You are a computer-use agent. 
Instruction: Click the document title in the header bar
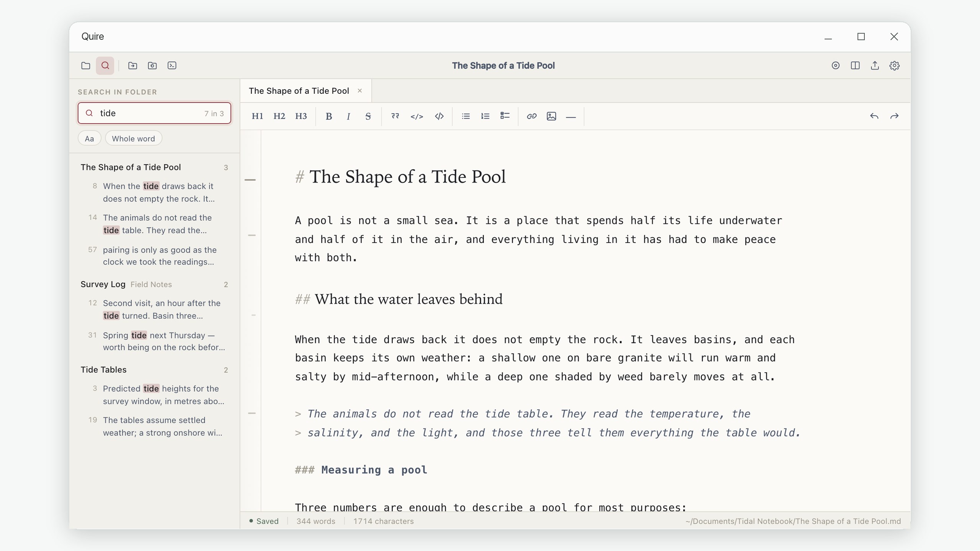(503, 65)
